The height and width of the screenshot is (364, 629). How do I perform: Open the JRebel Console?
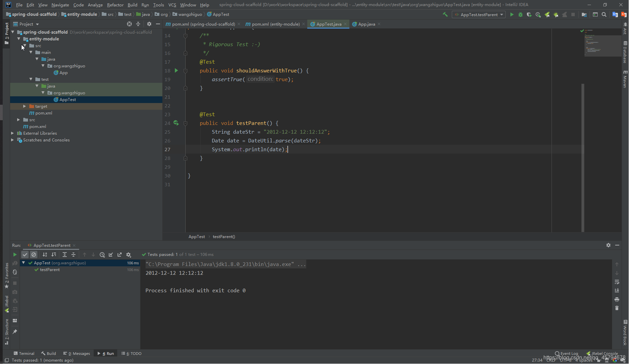click(x=602, y=353)
